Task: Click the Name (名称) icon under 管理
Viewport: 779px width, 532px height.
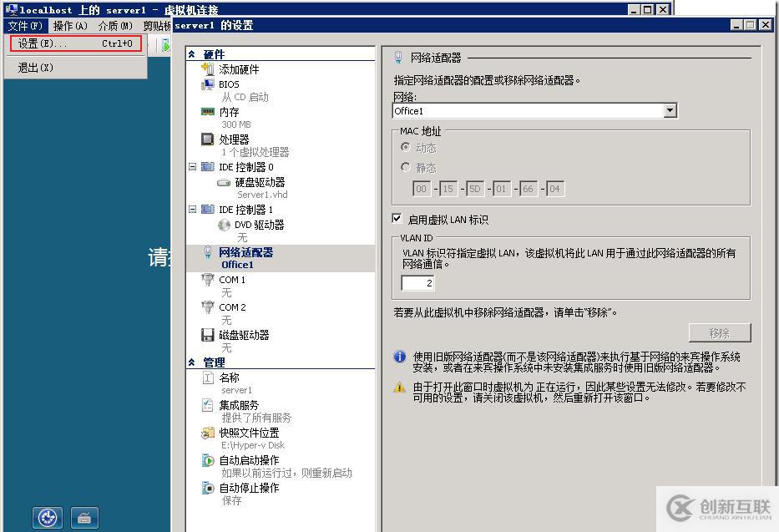Action: (x=208, y=377)
